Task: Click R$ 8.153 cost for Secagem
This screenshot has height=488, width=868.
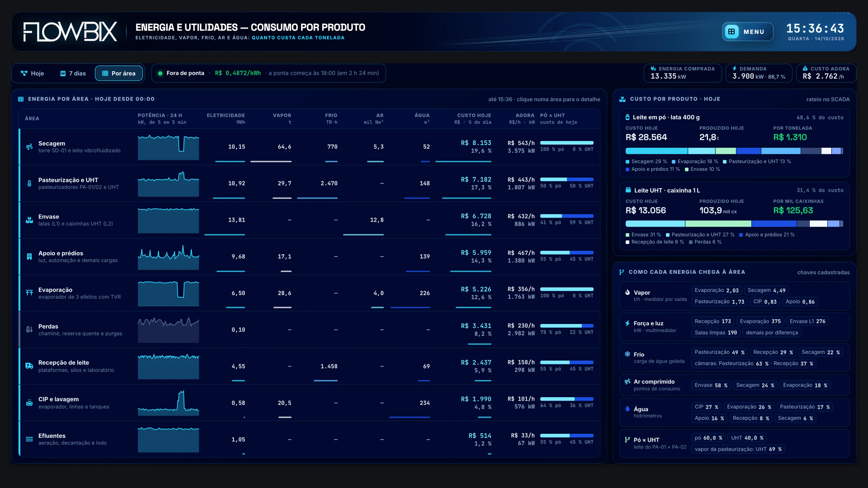Action: point(476,143)
